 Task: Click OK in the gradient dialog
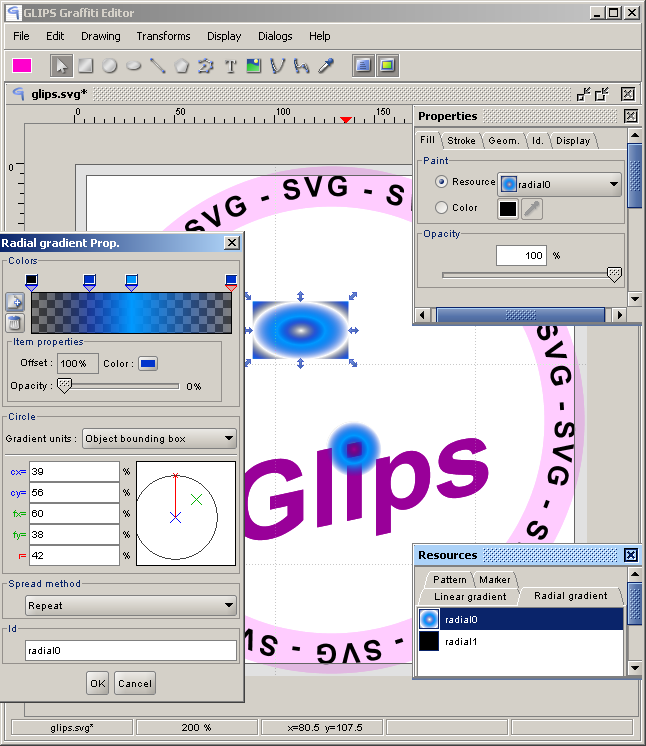(x=98, y=684)
